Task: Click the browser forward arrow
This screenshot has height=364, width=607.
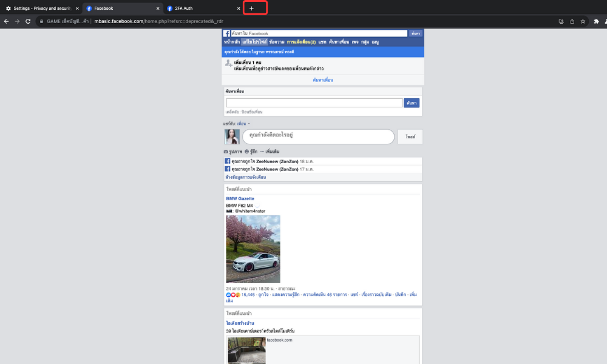Action: tap(17, 21)
